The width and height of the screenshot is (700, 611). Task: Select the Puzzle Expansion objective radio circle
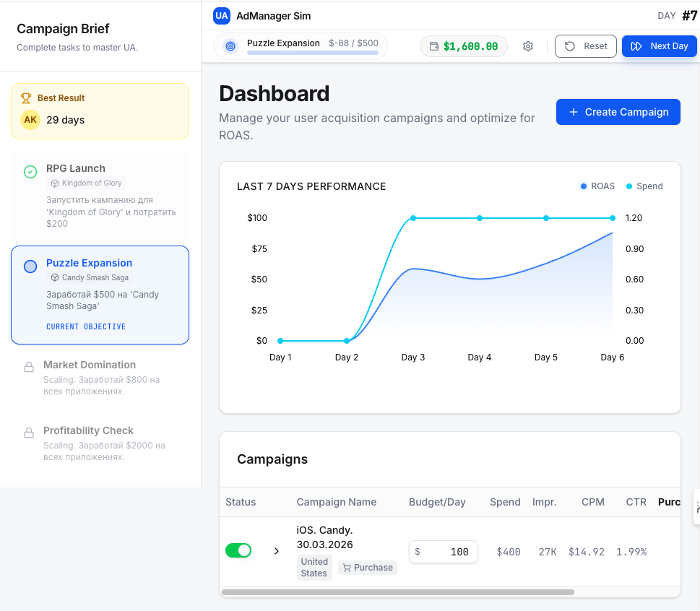point(30,266)
